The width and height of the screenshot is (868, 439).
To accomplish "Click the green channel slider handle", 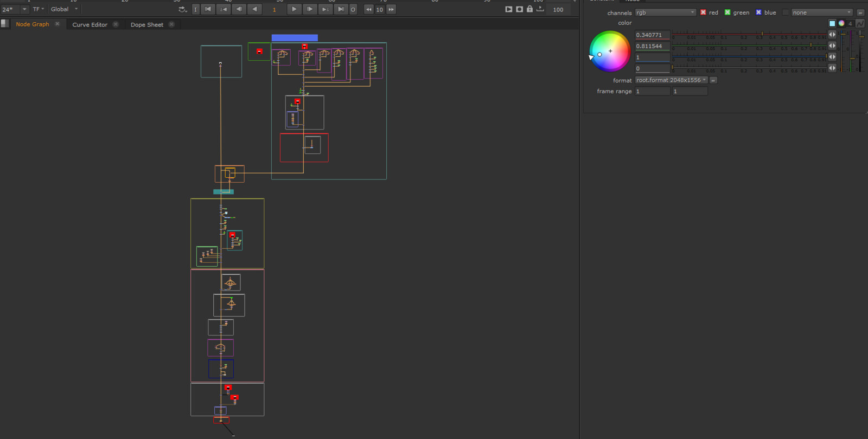I will coord(811,46).
